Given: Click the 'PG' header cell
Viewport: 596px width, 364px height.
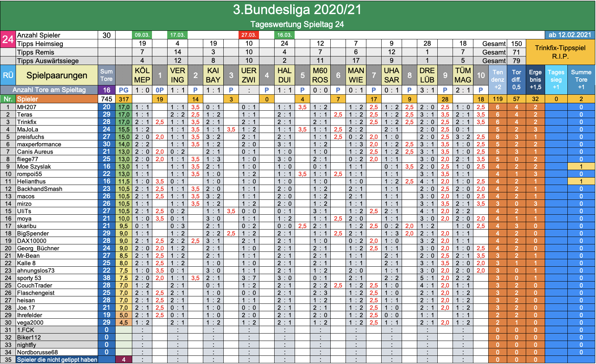Looking at the screenshot, I should pyautogui.click(x=124, y=90).
